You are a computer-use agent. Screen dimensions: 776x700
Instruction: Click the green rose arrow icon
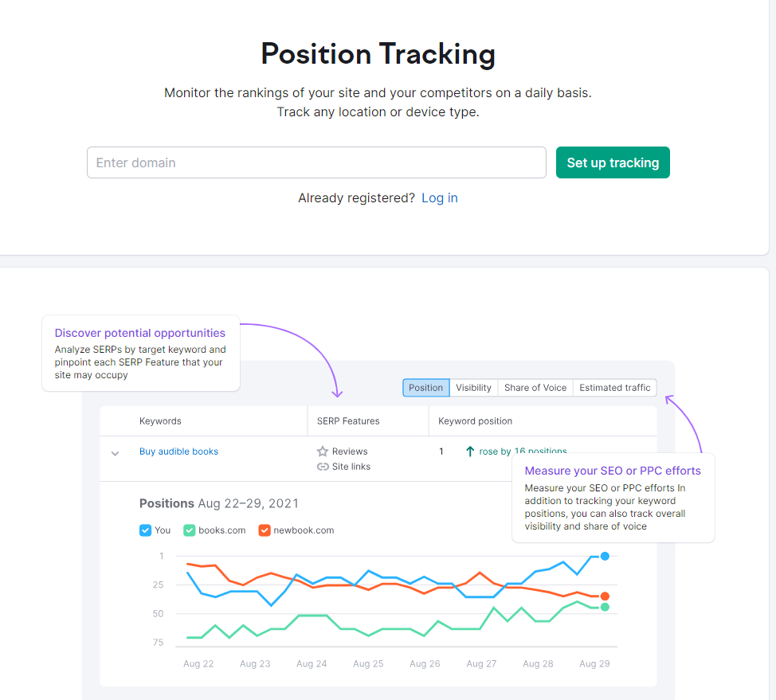point(470,452)
